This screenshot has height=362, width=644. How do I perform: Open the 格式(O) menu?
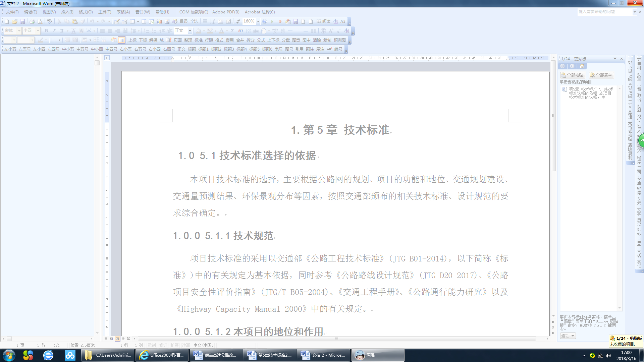[x=86, y=12]
